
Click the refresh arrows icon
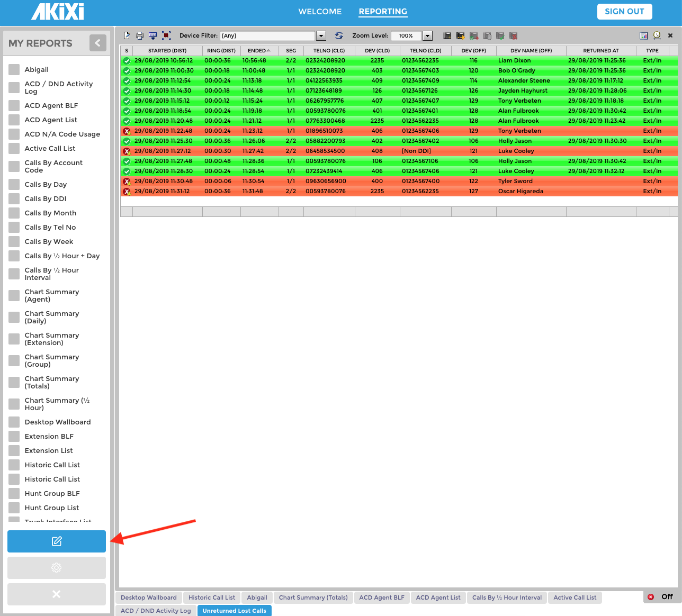(x=339, y=36)
